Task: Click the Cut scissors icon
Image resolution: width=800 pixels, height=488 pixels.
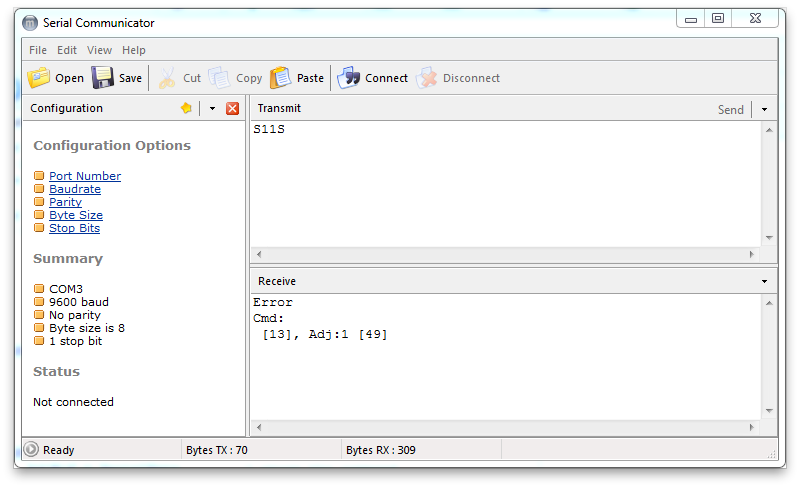Action: click(x=167, y=78)
